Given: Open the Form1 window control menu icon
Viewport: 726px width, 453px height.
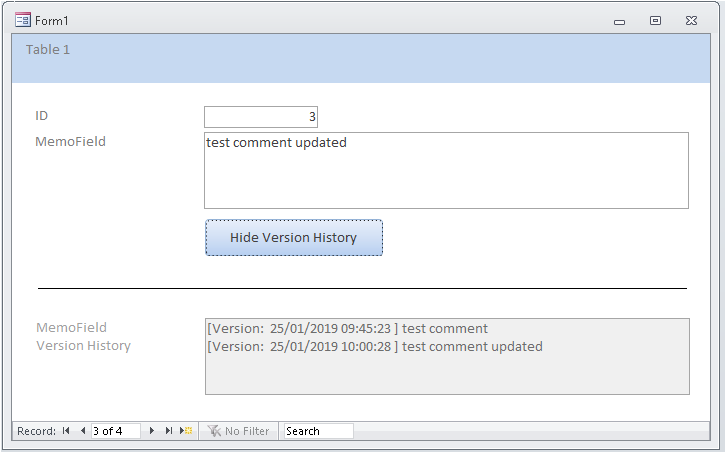Looking at the screenshot, I should [22, 20].
